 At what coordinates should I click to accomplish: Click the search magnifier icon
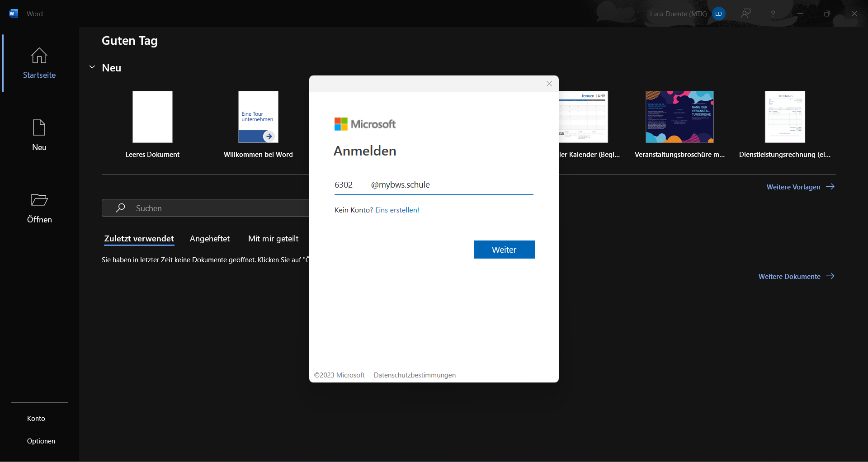120,208
